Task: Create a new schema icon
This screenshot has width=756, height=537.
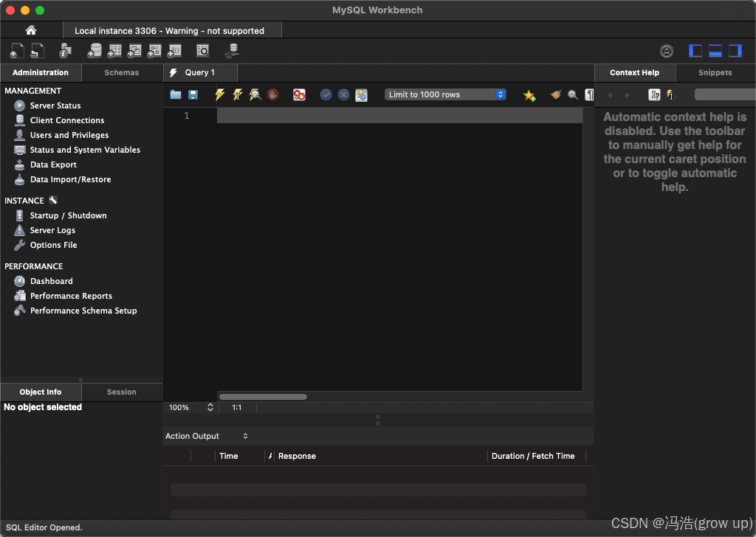Action: pyautogui.click(x=94, y=51)
